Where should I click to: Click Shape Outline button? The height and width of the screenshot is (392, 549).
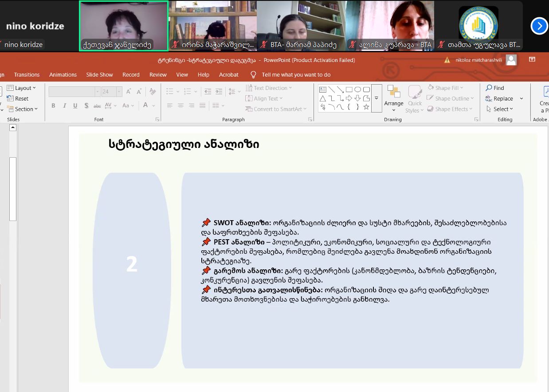pos(450,98)
